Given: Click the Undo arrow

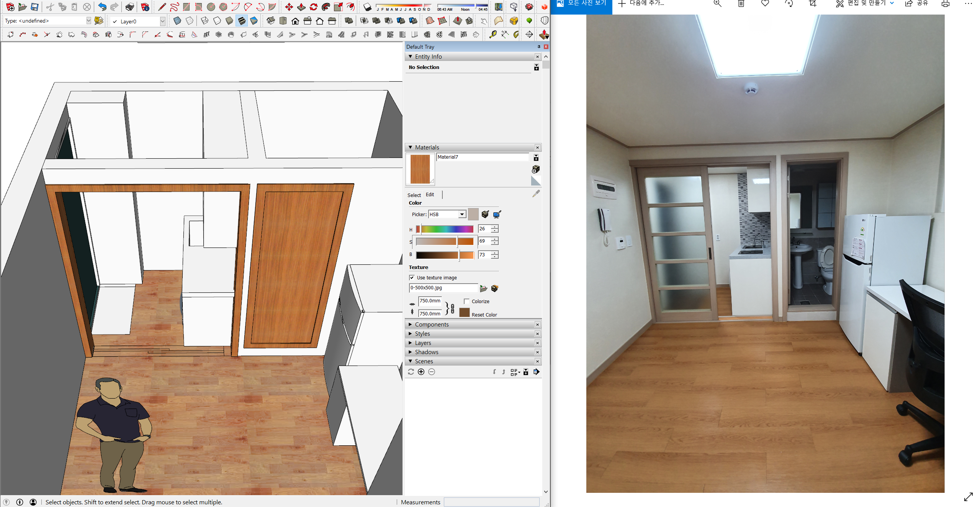Looking at the screenshot, I should pos(102,7).
